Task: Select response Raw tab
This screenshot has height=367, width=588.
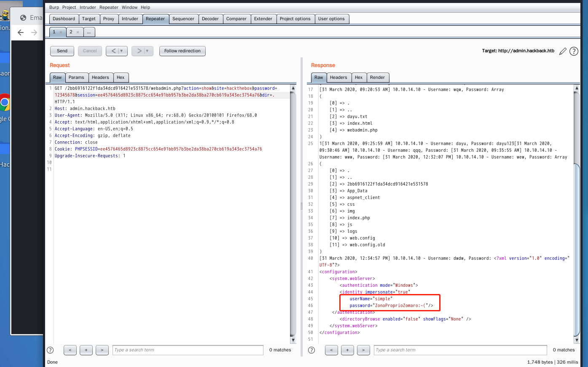Action: point(319,77)
